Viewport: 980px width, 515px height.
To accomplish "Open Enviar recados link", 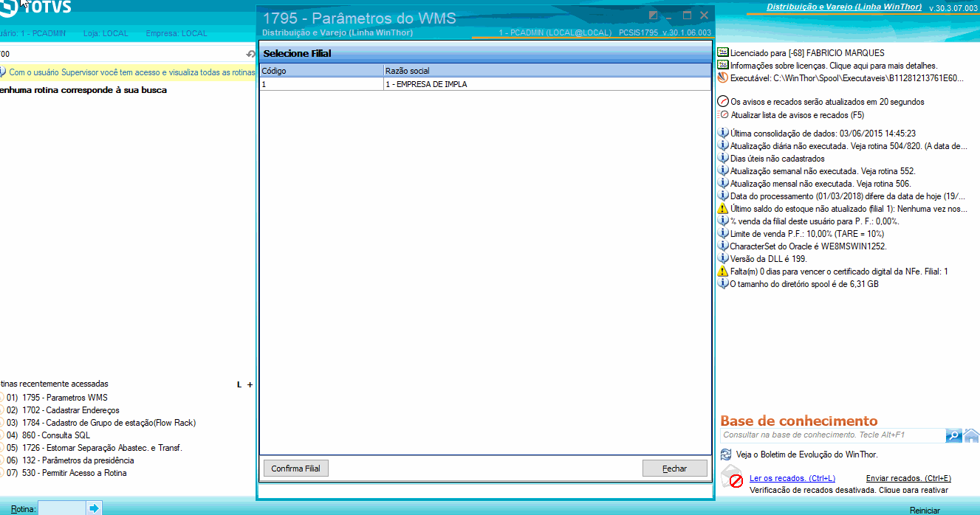I will click(908, 478).
